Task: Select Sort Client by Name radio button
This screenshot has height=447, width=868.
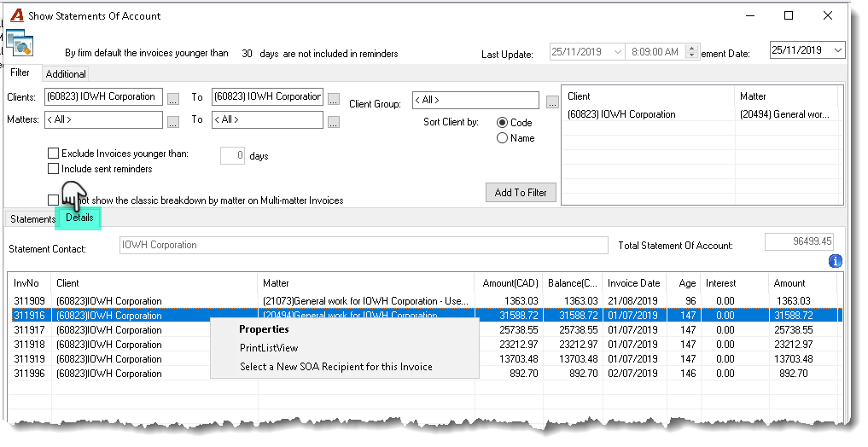Action: [x=502, y=137]
